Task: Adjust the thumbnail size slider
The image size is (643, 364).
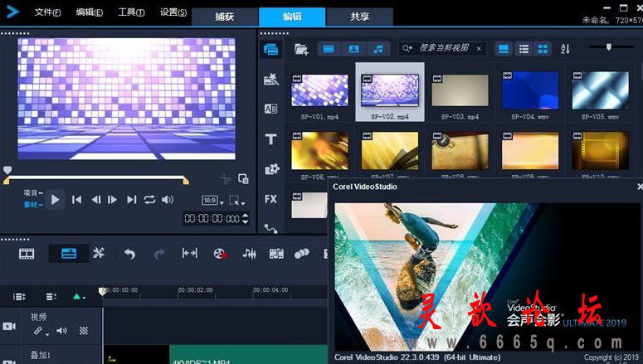Action: tap(609, 47)
